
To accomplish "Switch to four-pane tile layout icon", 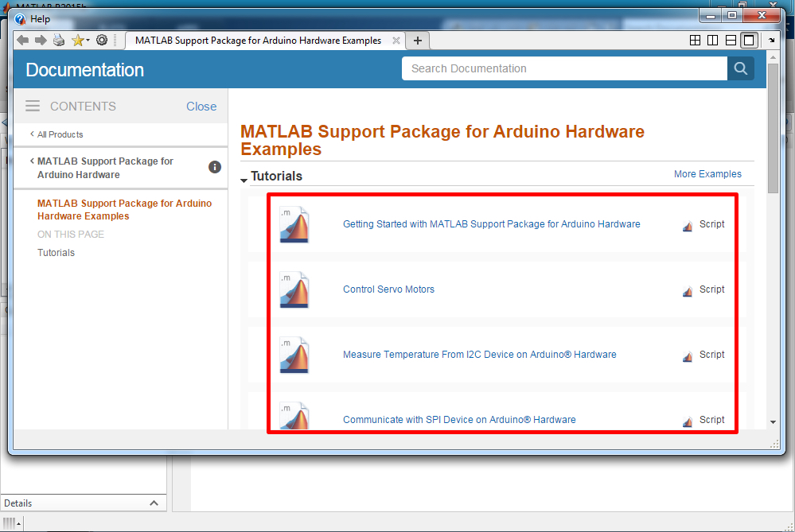I will [x=695, y=41].
